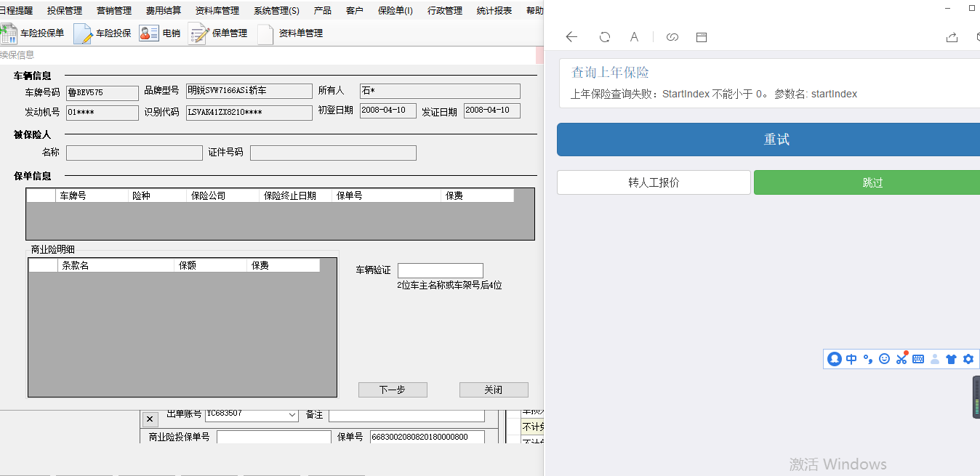Open the emoji smiley panel
This screenshot has height=476, width=980.
pos(884,359)
